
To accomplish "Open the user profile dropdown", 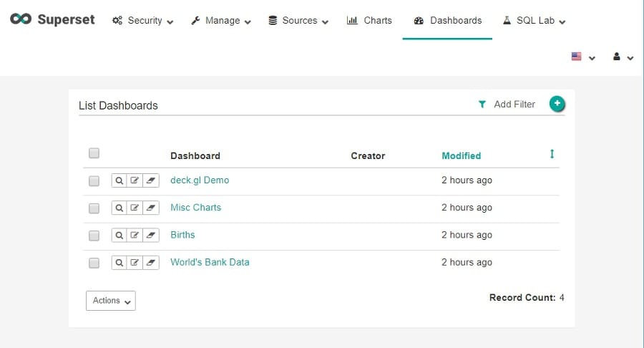I will [623, 57].
